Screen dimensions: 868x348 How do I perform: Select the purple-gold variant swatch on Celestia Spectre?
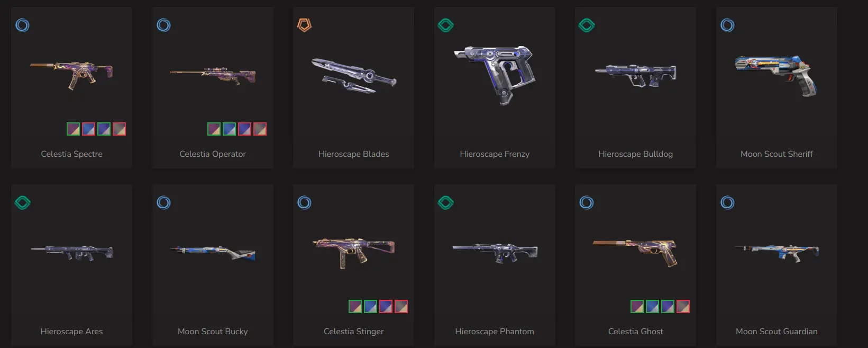click(73, 129)
